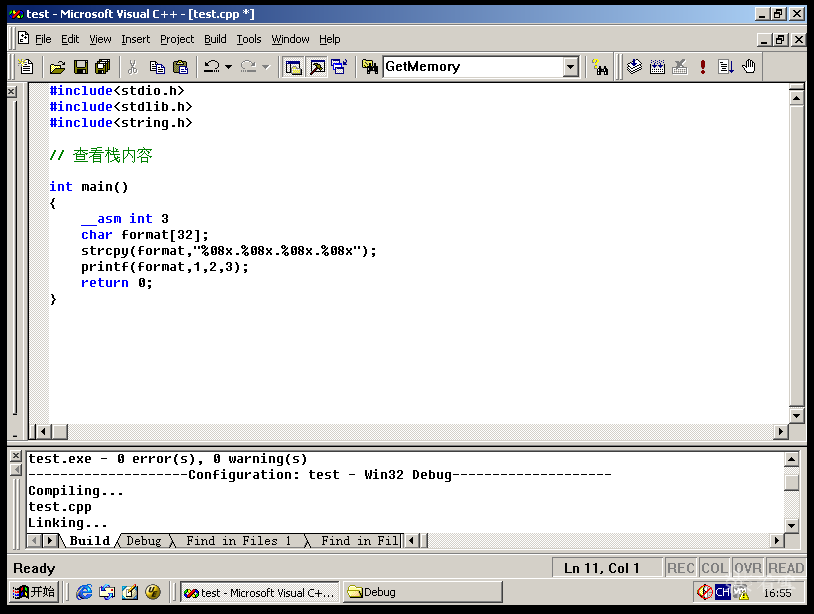The height and width of the screenshot is (614, 814).
Task: Click the Debug folder taskbar button
Action: point(422,592)
